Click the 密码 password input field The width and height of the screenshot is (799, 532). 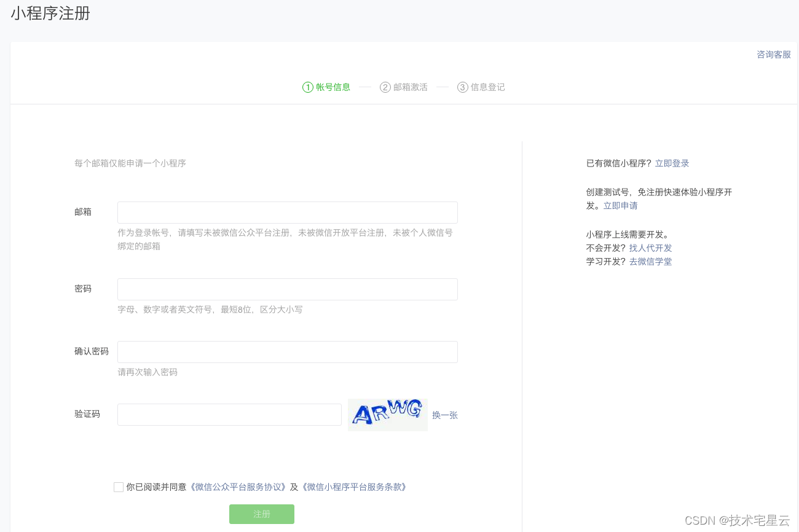point(287,289)
